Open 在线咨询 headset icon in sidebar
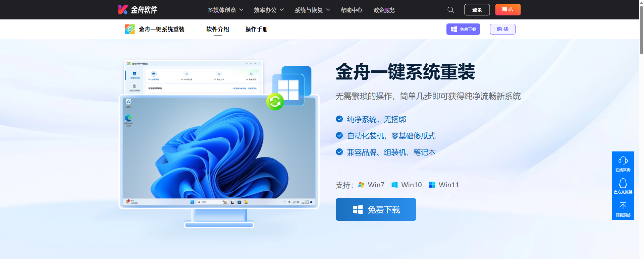The image size is (644, 259). tap(623, 161)
